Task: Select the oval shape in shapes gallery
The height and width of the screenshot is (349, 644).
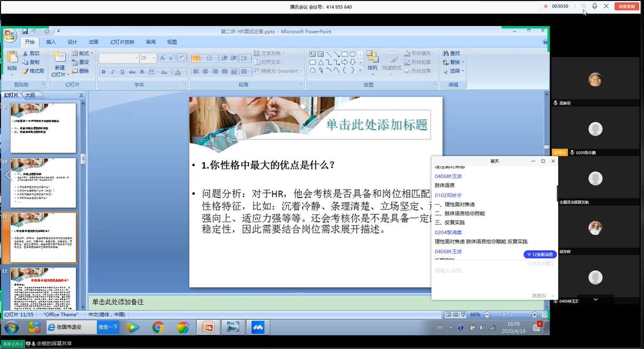Action: click(x=352, y=54)
